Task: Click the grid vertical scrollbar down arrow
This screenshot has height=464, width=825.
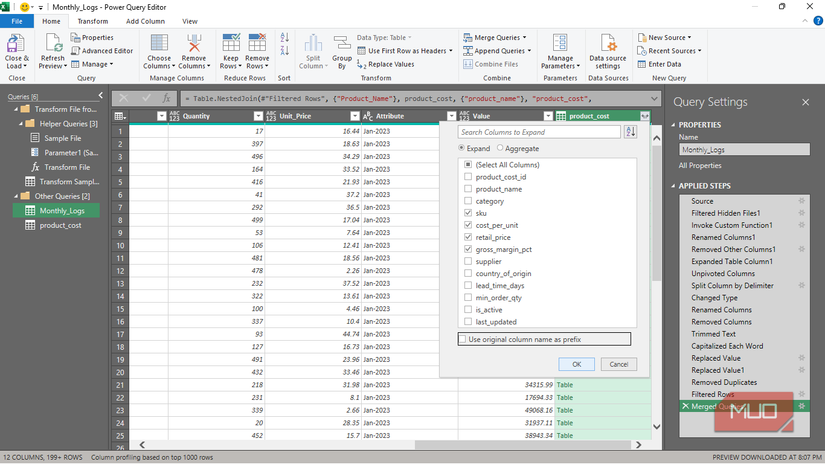Action: pos(657,427)
